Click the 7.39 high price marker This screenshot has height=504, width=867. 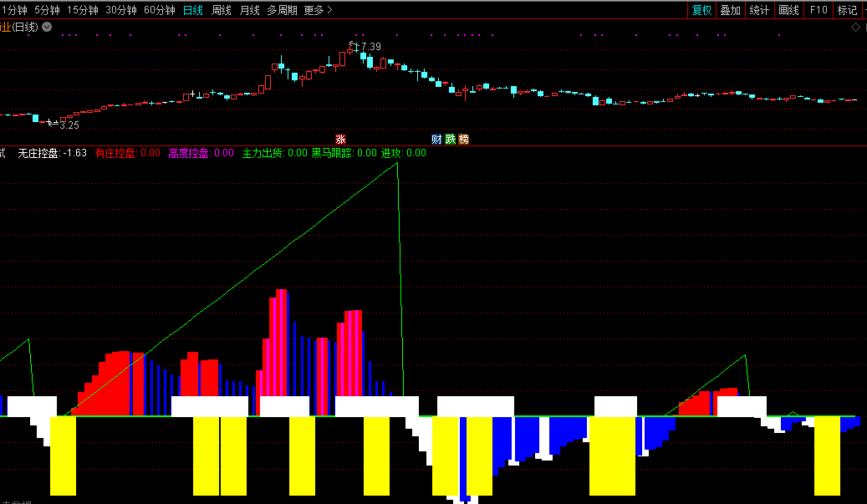(369, 46)
